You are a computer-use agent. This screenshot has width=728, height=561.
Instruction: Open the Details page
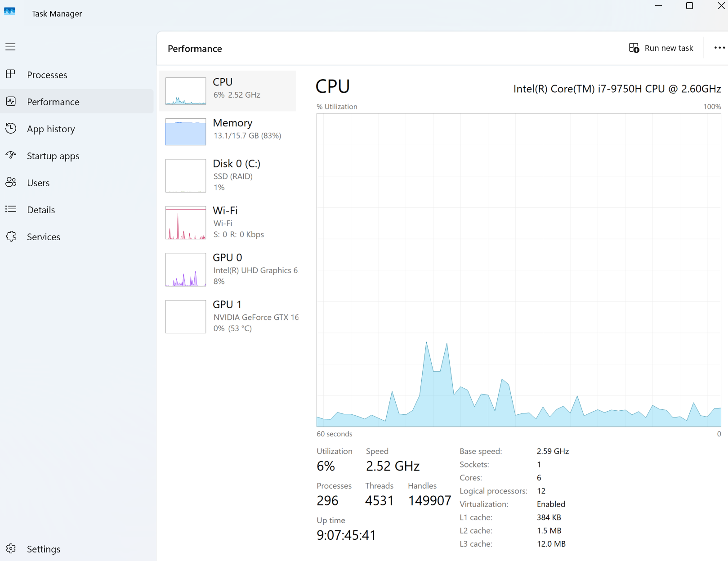click(77, 210)
